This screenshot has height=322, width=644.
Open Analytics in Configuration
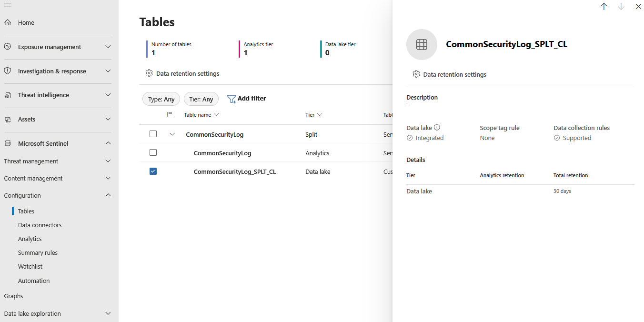[x=30, y=239]
